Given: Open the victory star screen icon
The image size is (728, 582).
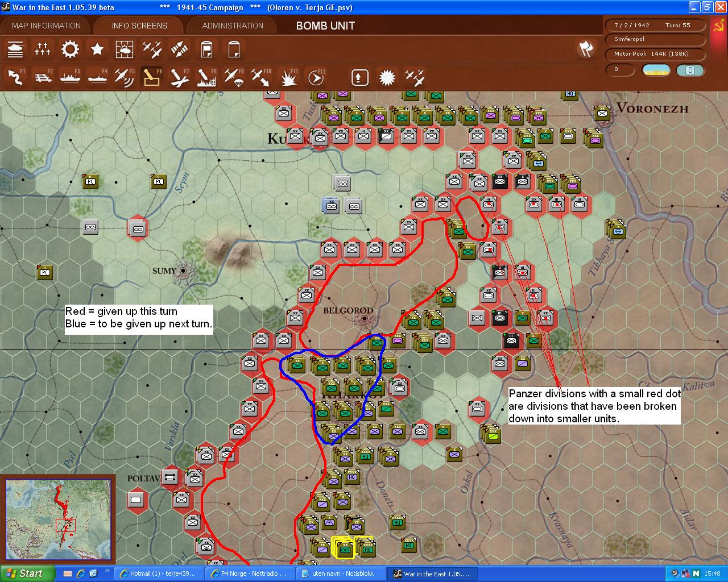Looking at the screenshot, I should [x=97, y=49].
